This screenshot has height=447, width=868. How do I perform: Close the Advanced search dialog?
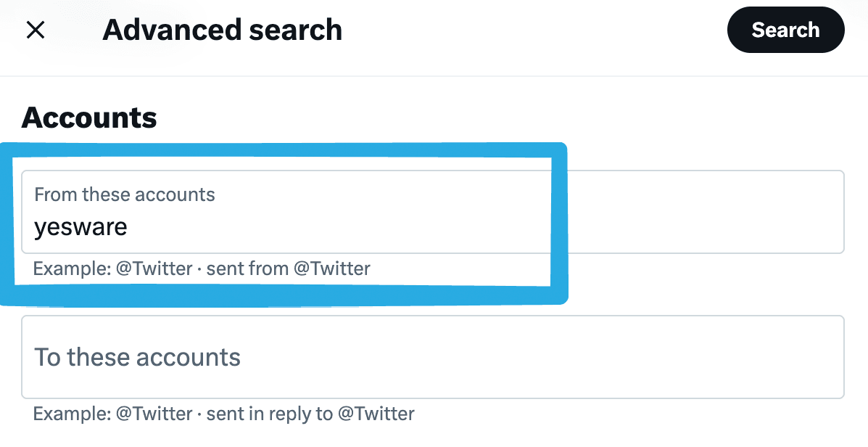[x=36, y=30]
